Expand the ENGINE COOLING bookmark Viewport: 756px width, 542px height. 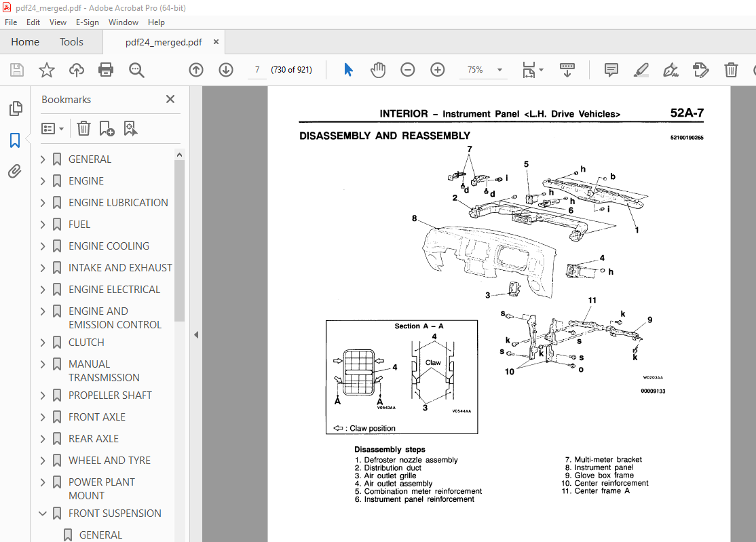coord(43,246)
